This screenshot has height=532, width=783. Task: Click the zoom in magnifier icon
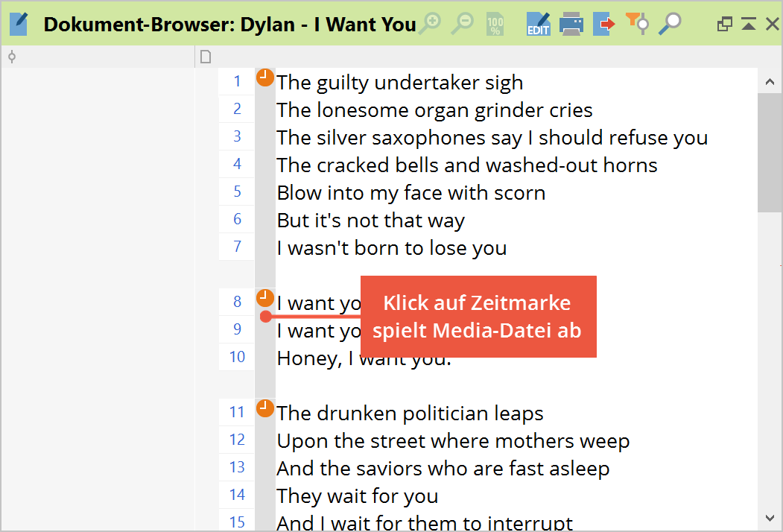[429, 24]
